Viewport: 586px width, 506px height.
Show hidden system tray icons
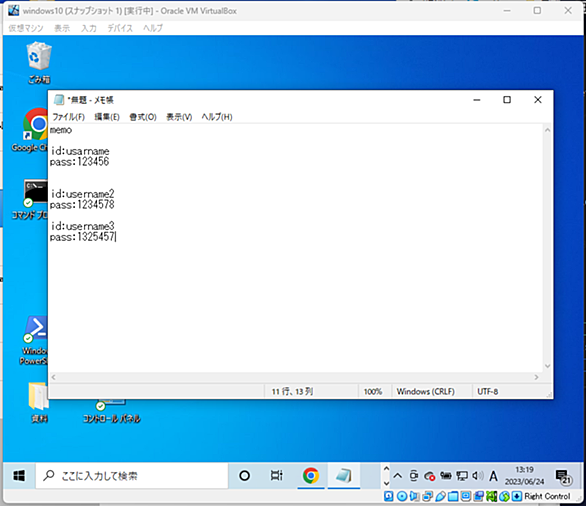click(x=398, y=476)
